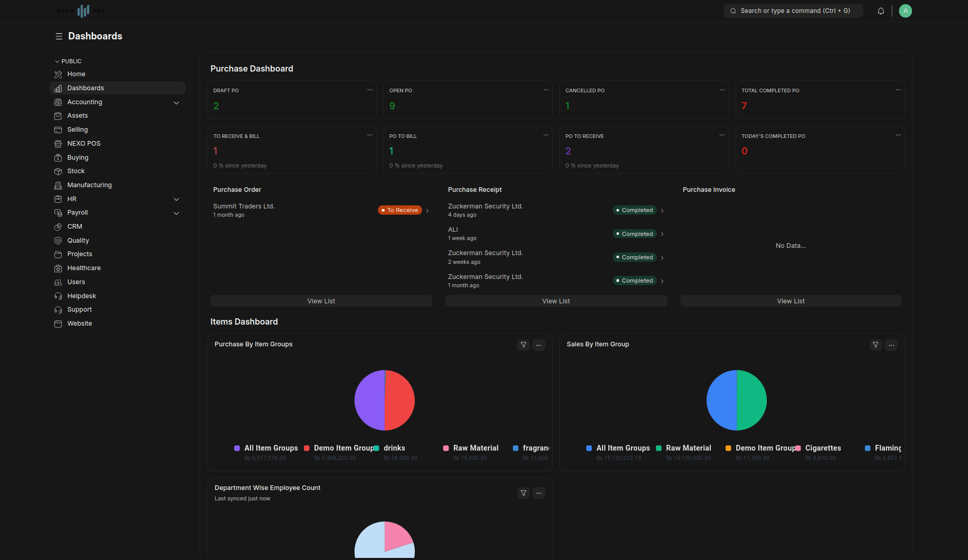Open the Manufacturing workspace
968x560 pixels.
click(89, 185)
